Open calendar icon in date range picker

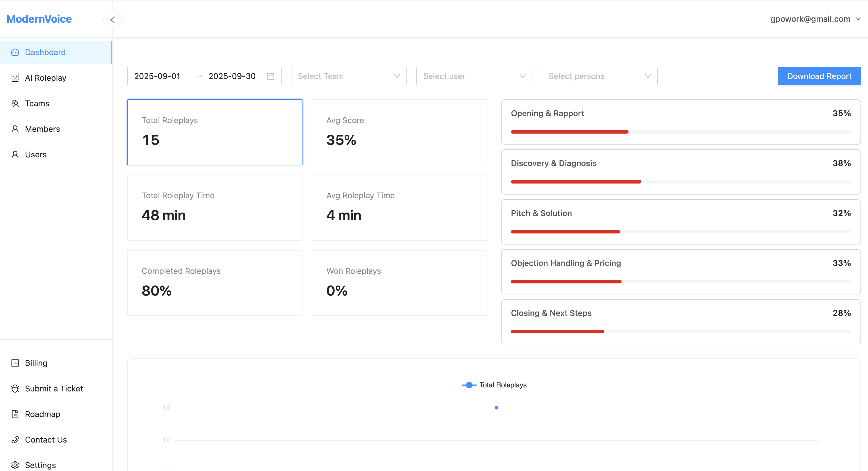(270, 76)
